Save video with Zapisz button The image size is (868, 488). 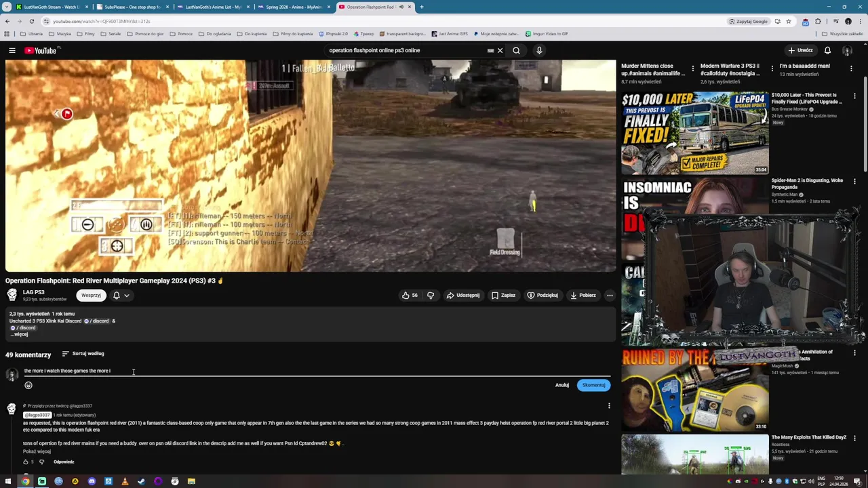click(x=503, y=296)
